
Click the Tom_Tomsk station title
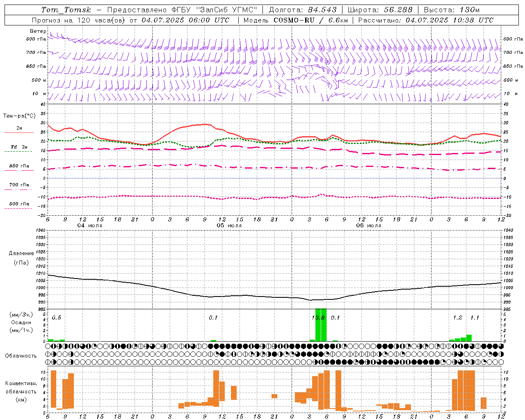(66, 10)
